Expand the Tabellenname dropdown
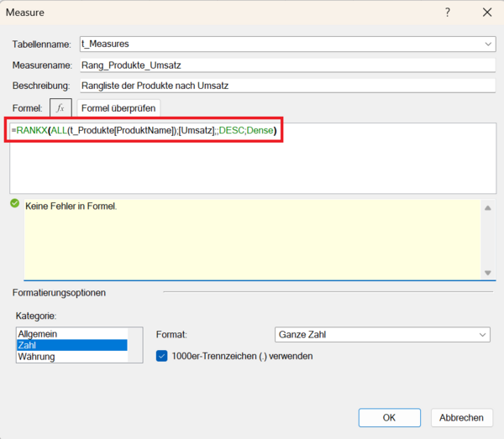Viewport: 504px width, 439px height. point(488,44)
